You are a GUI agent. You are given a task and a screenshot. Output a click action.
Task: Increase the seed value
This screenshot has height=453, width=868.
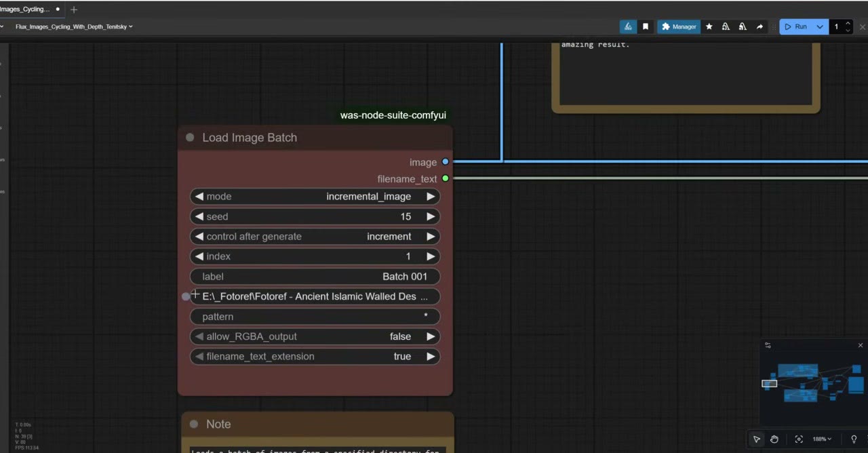(431, 216)
